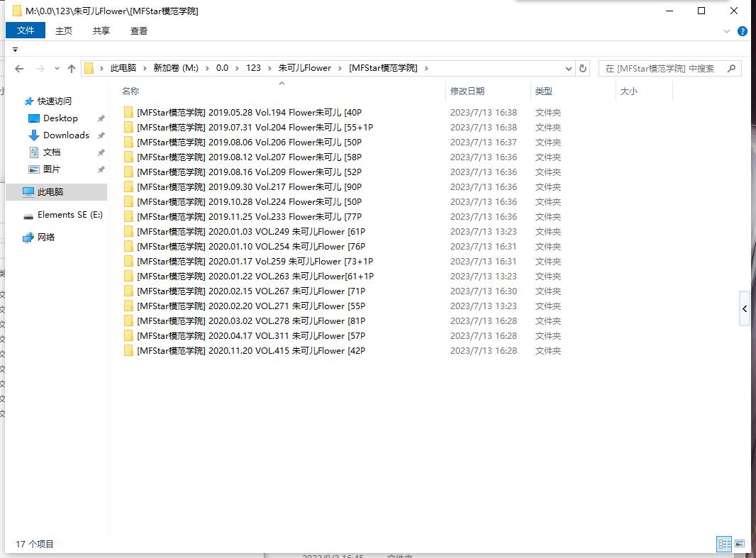Click the side panel collapse arrow at right edge
The width and height of the screenshot is (756, 558).
(x=745, y=309)
